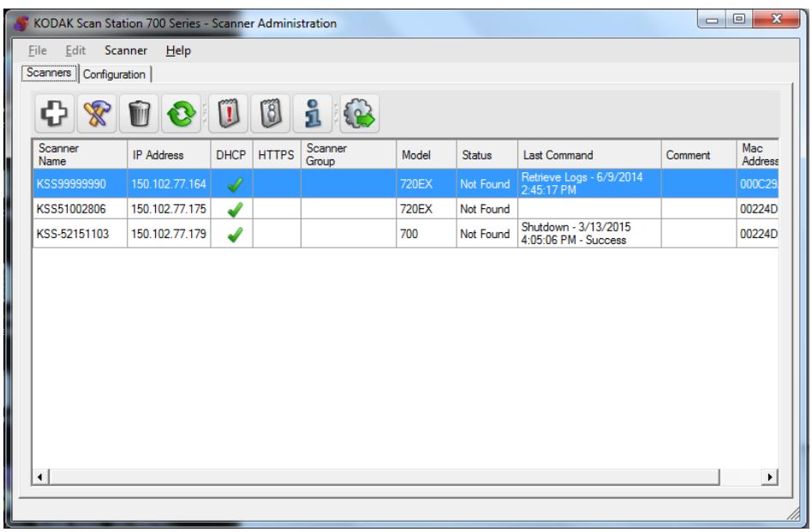Image resolution: width=812 pixels, height=532 pixels.
Task: Switch to the Scanners tab
Action: coord(49,73)
